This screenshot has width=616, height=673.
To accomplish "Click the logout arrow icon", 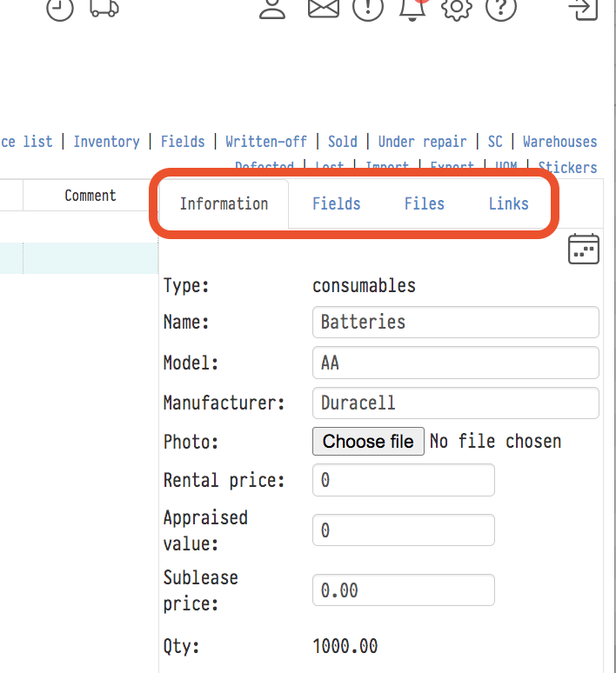I will 583,8.
